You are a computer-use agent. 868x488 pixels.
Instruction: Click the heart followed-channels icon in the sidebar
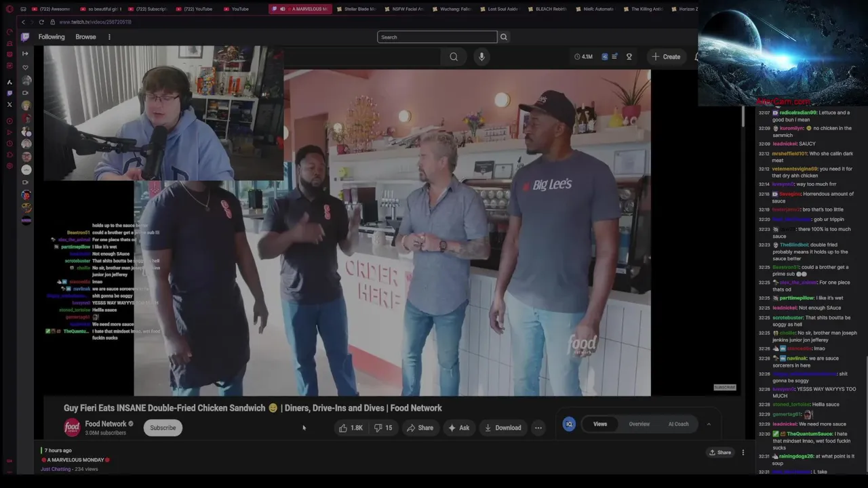pos(25,68)
